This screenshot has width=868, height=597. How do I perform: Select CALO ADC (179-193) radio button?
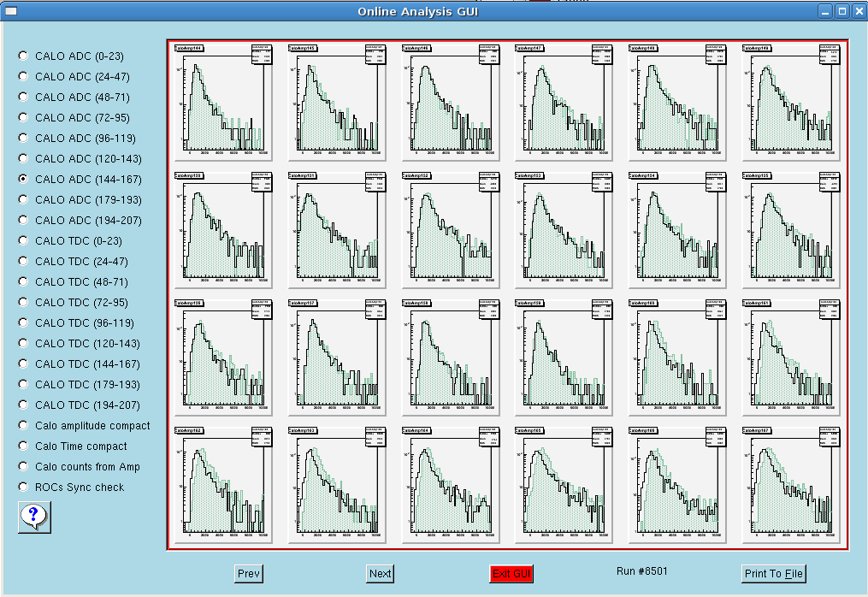click(x=23, y=198)
